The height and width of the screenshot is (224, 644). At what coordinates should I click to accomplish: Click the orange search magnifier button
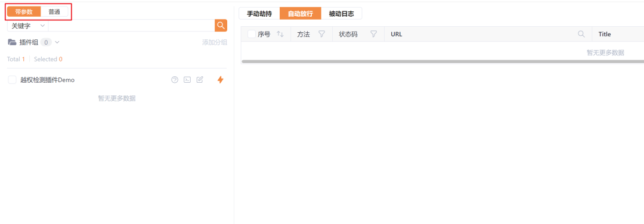pyautogui.click(x=221, y=26)
